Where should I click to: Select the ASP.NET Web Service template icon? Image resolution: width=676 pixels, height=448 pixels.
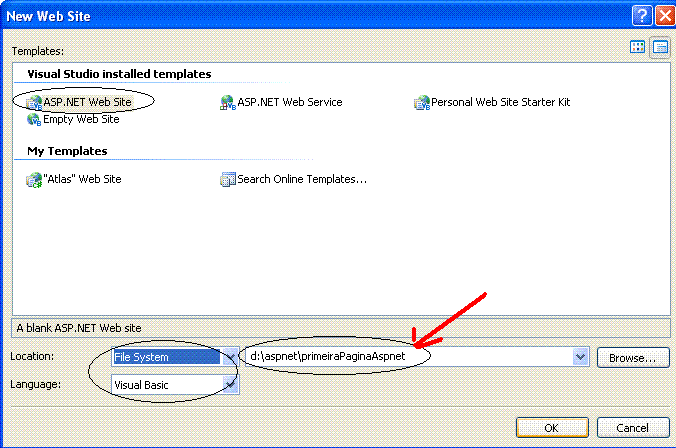228,103
